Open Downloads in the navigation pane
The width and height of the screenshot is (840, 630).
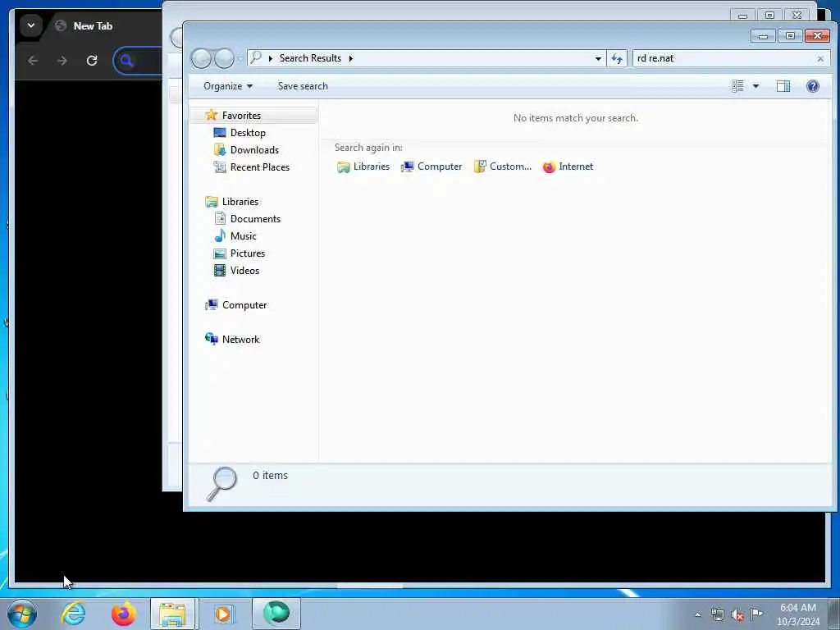[x=254, y=150]
